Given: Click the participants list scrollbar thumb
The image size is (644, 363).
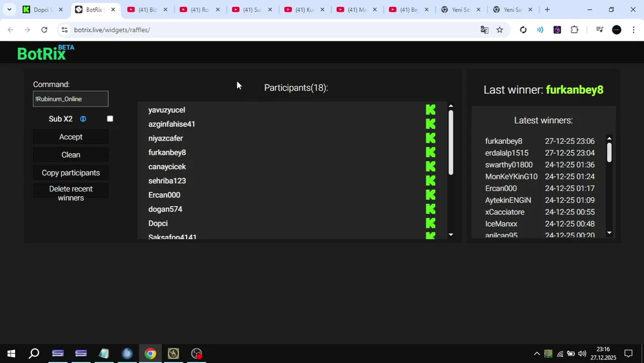Looking at the screenshot, I should point(451,143).
